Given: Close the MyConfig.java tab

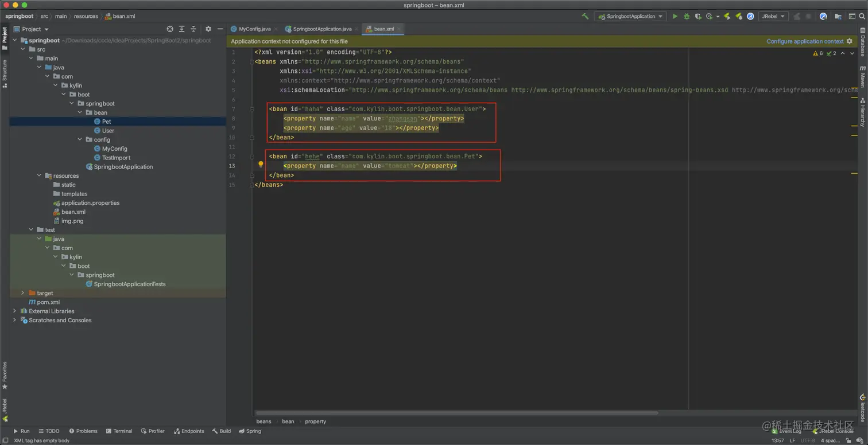Looking at the screenshot, I should point(276,29).
